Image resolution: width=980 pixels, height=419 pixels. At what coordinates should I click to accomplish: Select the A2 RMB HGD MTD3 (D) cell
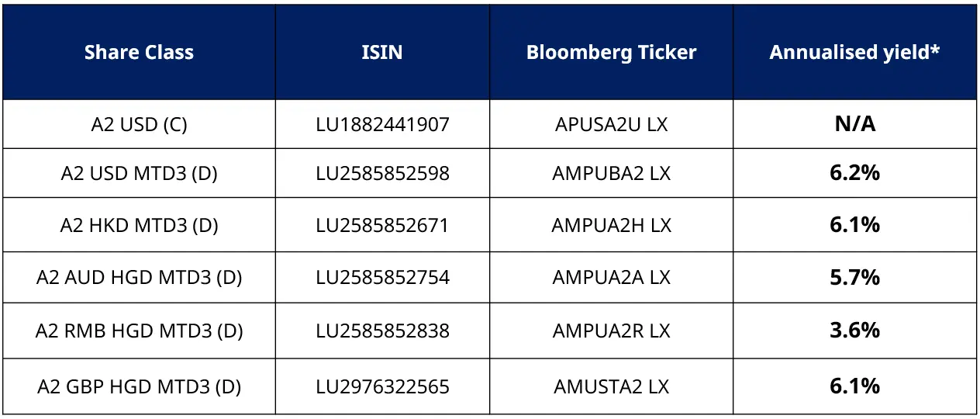click(139, 331)
